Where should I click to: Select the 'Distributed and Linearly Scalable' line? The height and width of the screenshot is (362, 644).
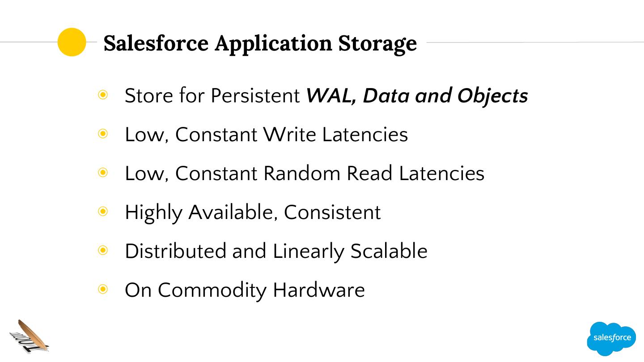coord(276,251)
